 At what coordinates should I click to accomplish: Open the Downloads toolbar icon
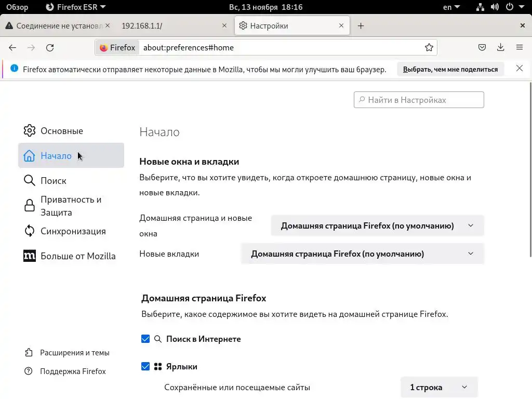[500, 47]
